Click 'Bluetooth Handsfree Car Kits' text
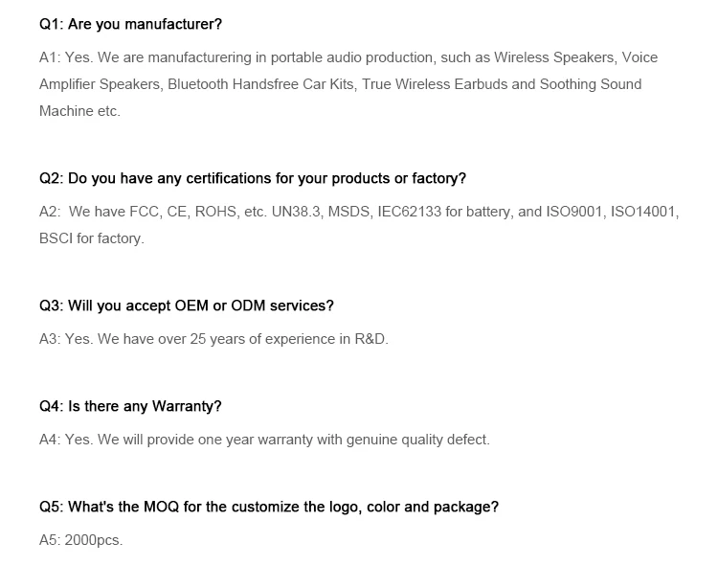 click(261, 84)
